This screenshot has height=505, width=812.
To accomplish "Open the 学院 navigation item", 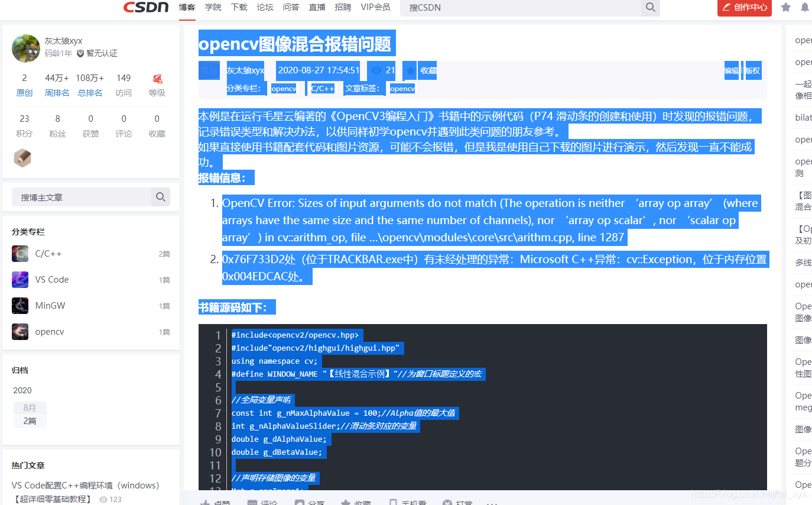I will tap(213, 7).
